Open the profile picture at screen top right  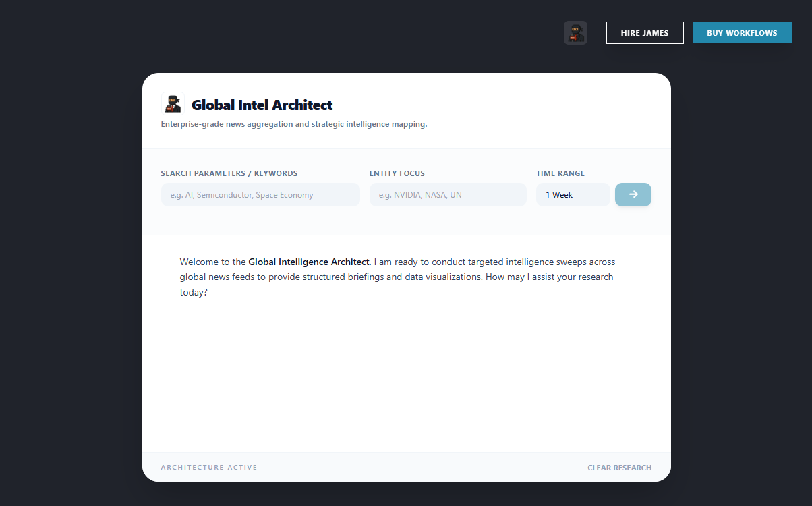(575, 32)
